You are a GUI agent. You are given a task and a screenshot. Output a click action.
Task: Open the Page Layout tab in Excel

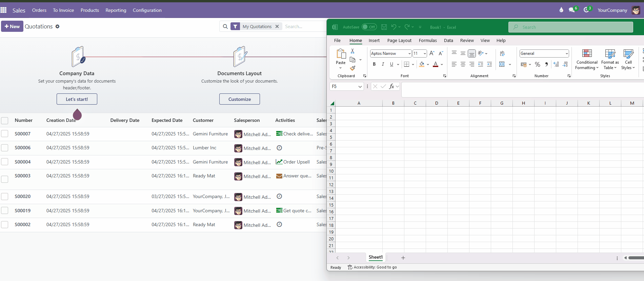[399, 40]
